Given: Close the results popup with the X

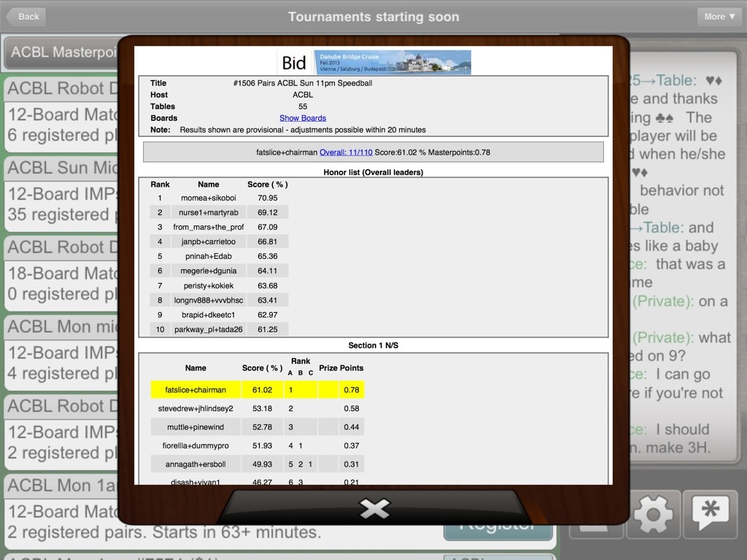Looking at the screenshot, I should (x=374, y=508).
